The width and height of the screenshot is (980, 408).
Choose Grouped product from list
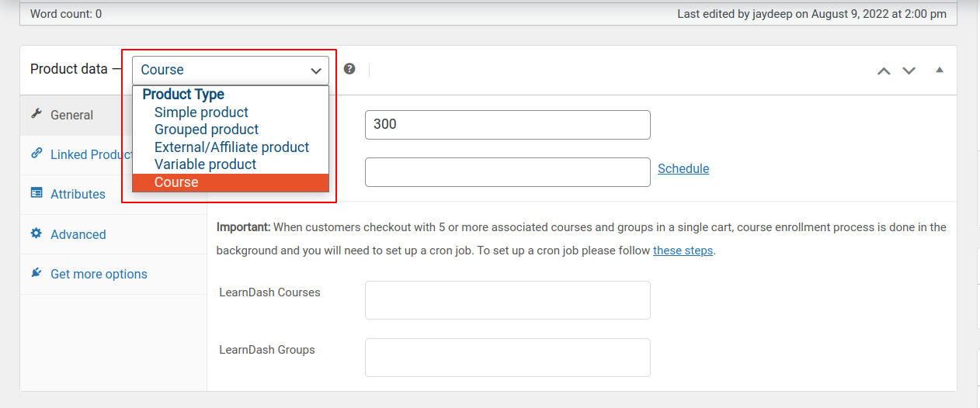pos(207,130)
